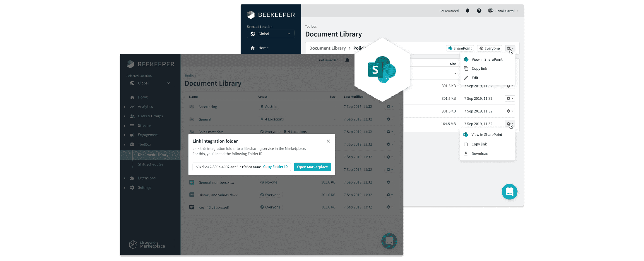644x261 pixels.
Task: Select Copy link in the upper menu
Action: click(479, 69)
